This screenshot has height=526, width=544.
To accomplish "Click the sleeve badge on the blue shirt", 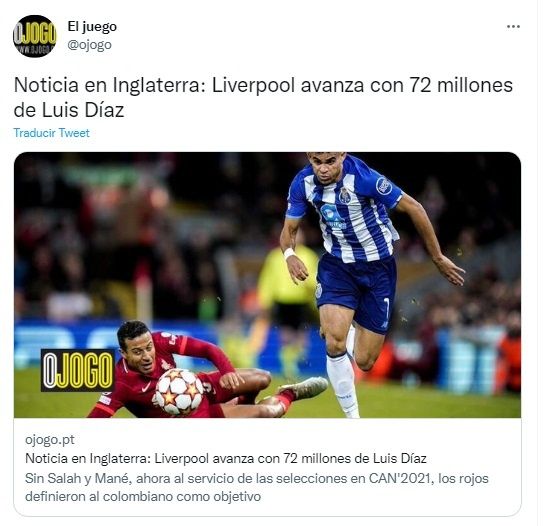I will click(x=384, y=186).
